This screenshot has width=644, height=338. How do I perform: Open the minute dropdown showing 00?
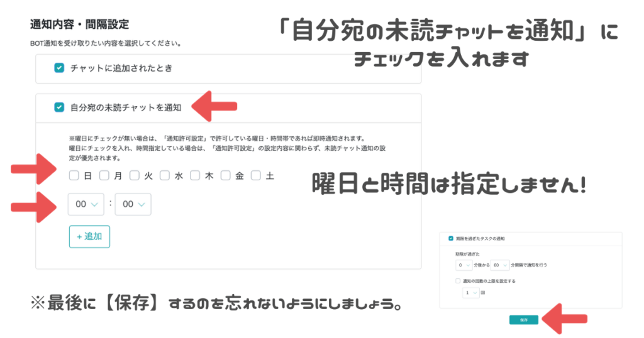133,205
